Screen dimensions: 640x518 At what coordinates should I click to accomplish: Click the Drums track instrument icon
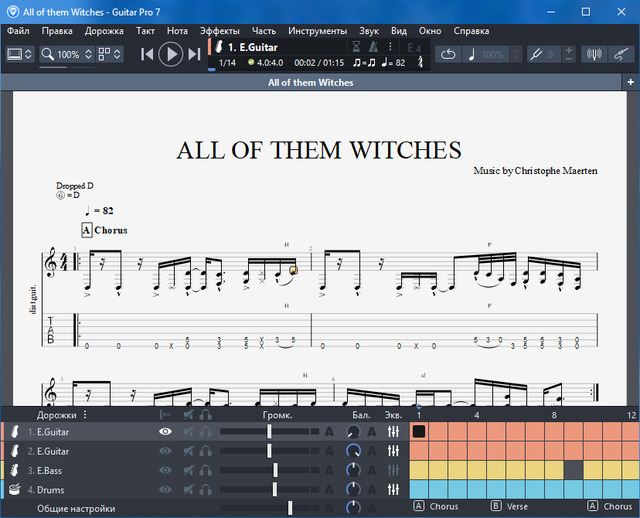point(16,489)
